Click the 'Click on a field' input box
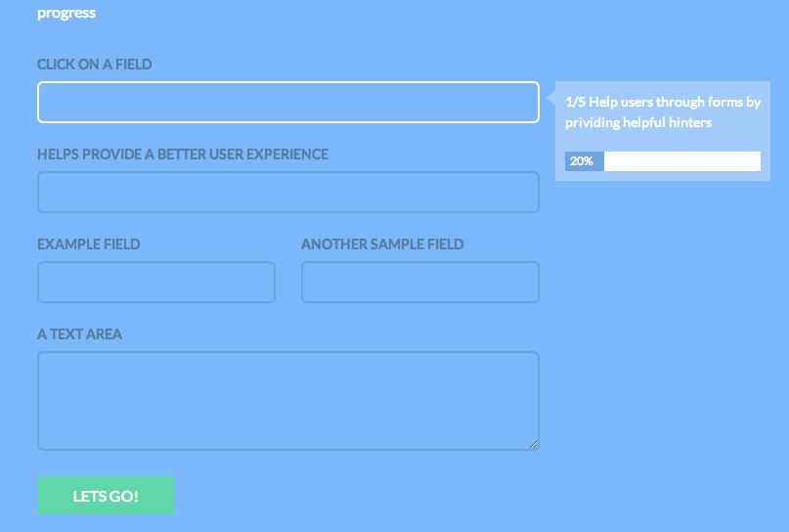Screen dimensions: 789x532 click(288, 102)
